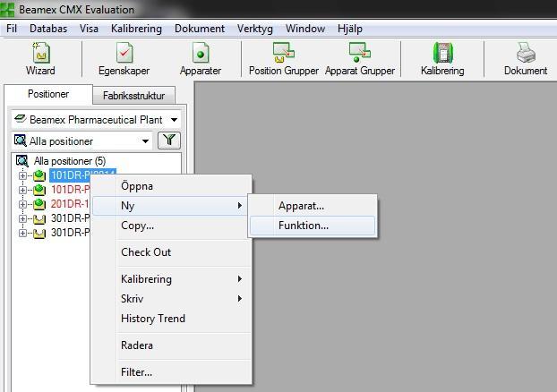This screenshot has width=557, height=392.
Task: Click the yellow icon of last 301DR row
Action: tap(39, 233)
